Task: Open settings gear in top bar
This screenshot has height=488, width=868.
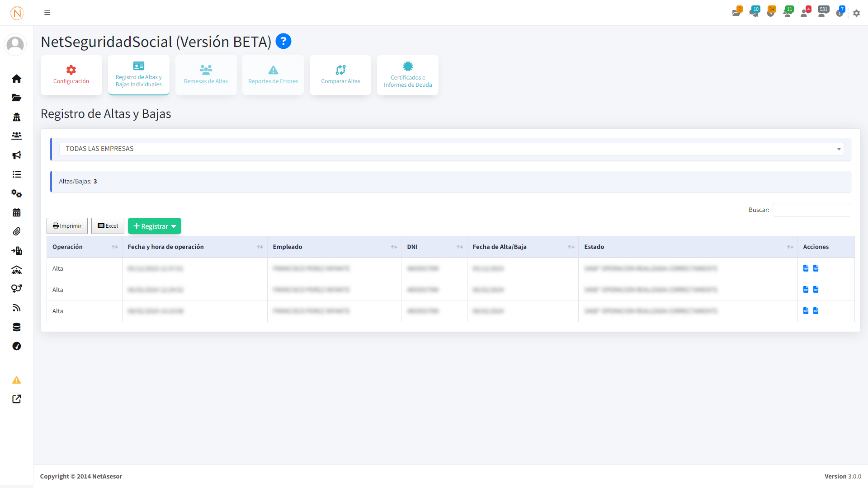Action: (856, 13)
